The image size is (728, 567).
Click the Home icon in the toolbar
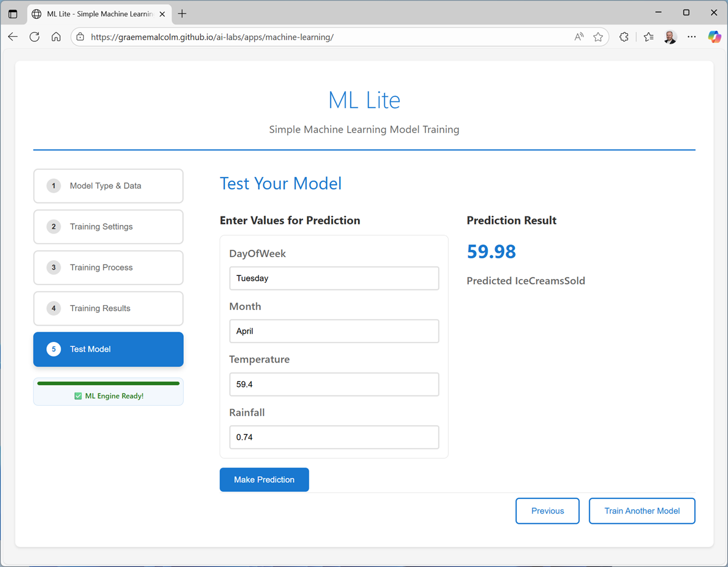56,36
